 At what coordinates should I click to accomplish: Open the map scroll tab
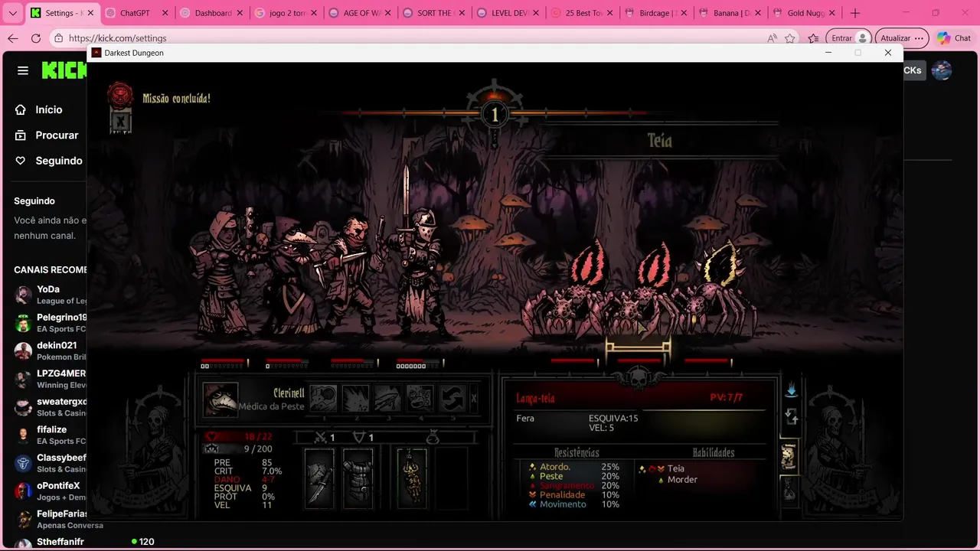pyautogui.click(x=789, y=456)
